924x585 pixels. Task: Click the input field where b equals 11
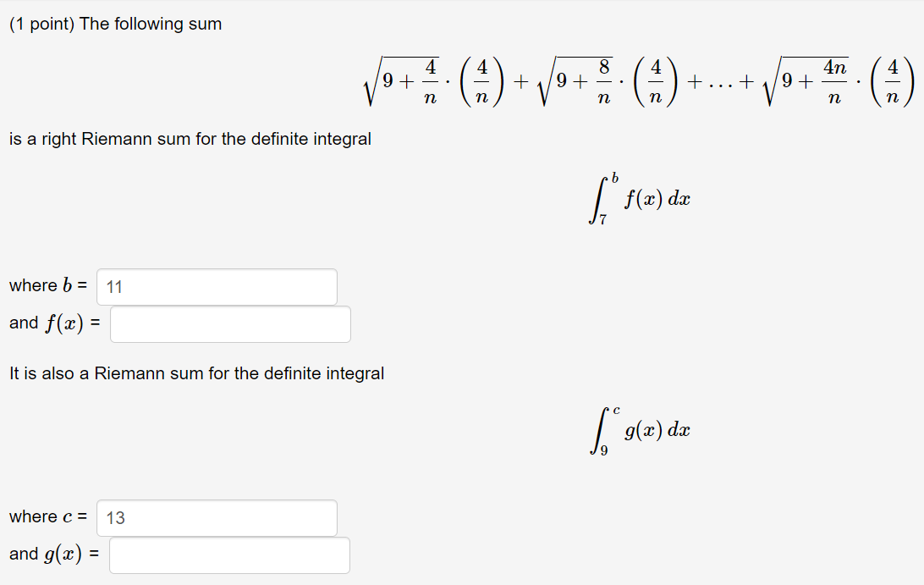pyautogui.click(x=217, y=287)
